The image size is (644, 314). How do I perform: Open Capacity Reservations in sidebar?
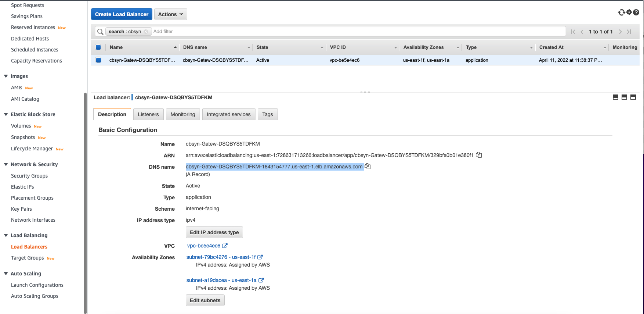(36, 61)
